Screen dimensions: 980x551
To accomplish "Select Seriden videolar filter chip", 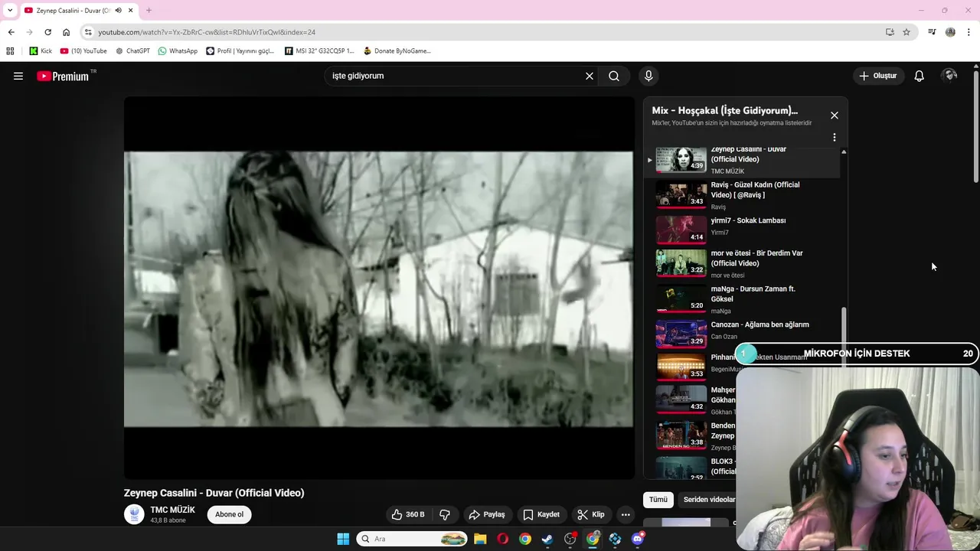I will [x=708, y=500].
